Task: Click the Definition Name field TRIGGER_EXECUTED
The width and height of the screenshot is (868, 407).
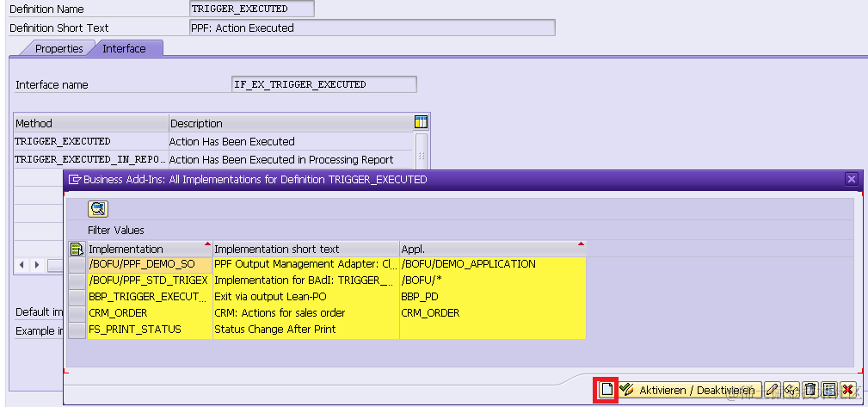Action: [x=252, y=9]
